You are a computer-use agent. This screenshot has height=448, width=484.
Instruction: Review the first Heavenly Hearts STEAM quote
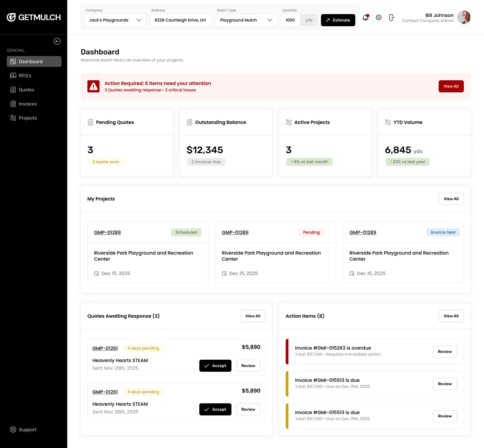tap(248, 366)
